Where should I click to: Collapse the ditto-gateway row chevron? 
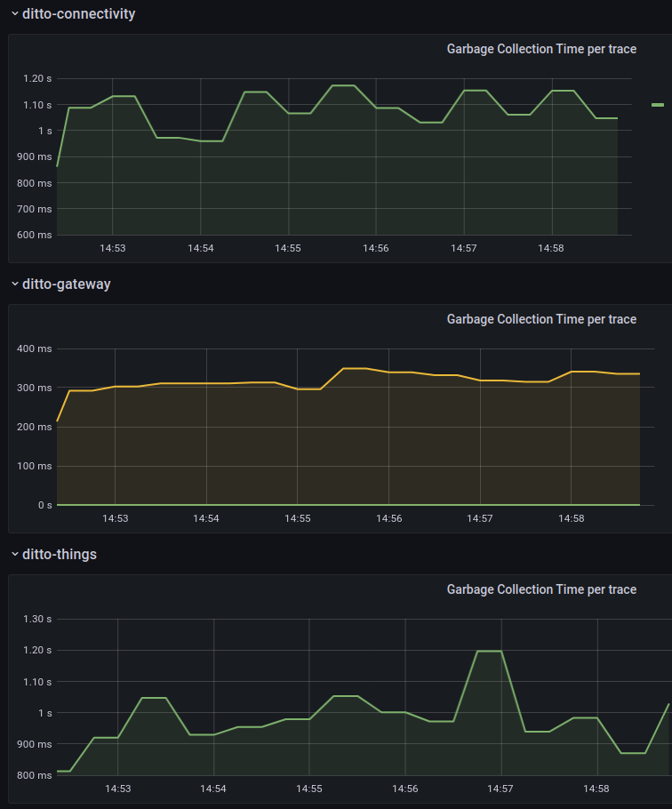pos(14,284)
